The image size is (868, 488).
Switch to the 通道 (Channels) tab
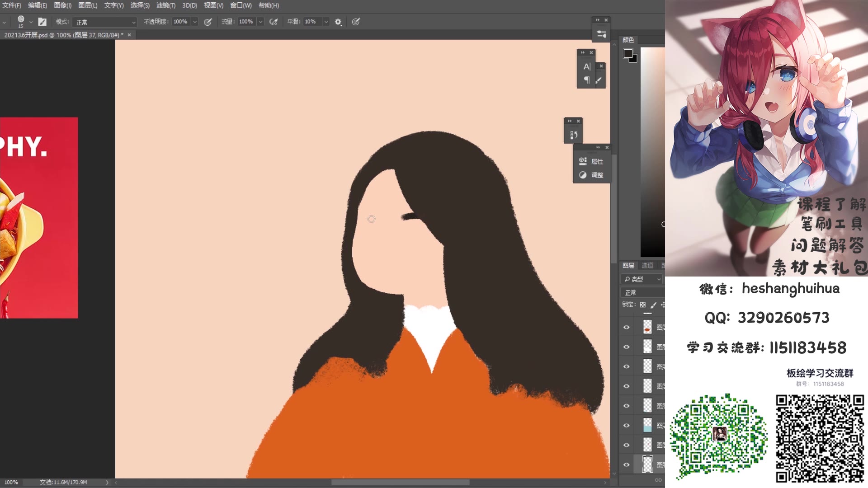[x=647, y=265]
